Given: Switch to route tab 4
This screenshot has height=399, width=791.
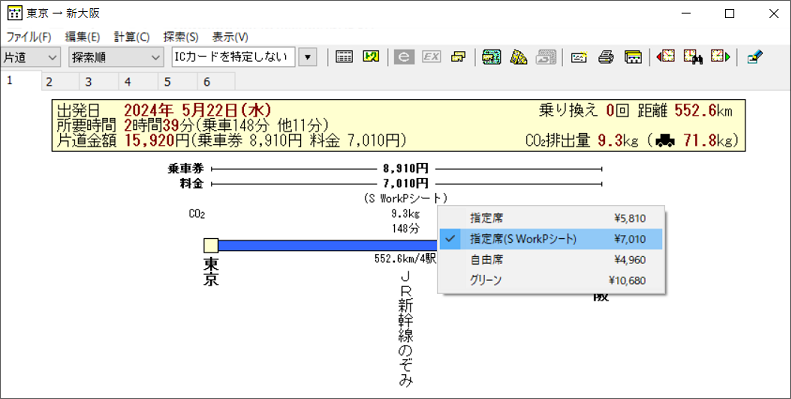Looking at the screenshot, I should pos(139,82).
